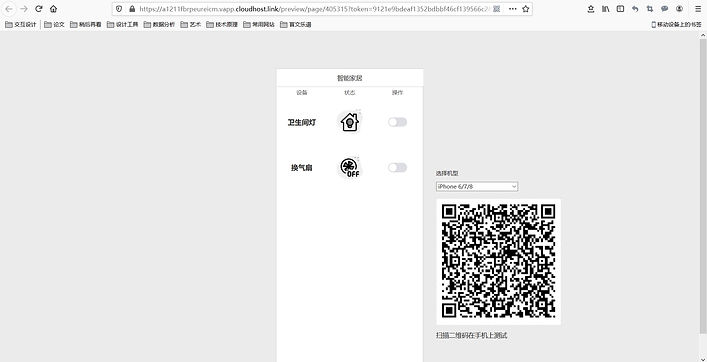Click the 智能家居 page title
Viewport: 707px width, 362px height.
tap(349, 78)
